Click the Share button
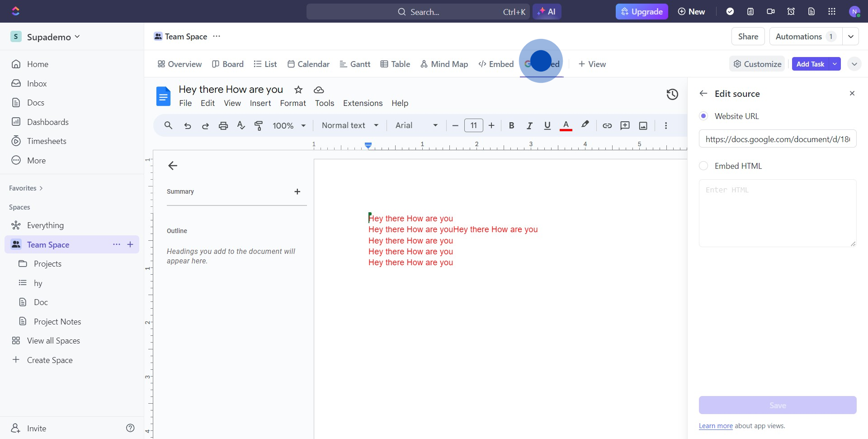Screen dimensions: 868x439 pos(748,37)
